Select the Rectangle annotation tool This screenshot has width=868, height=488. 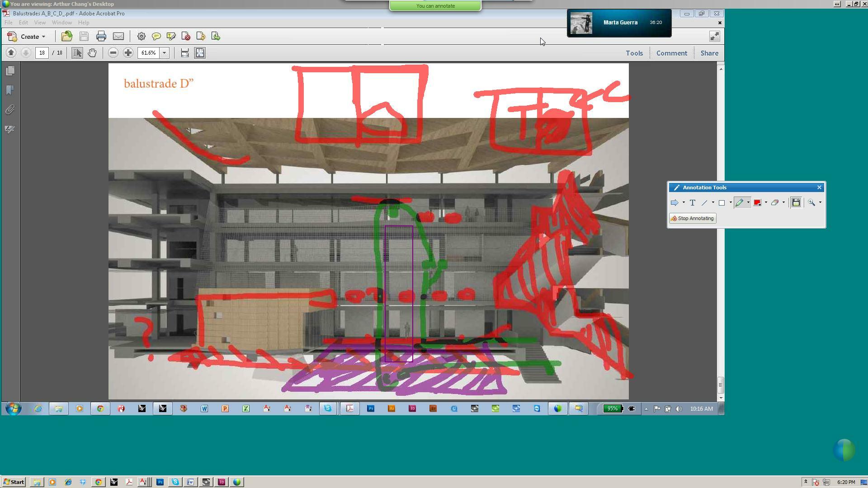click(722, 203)
